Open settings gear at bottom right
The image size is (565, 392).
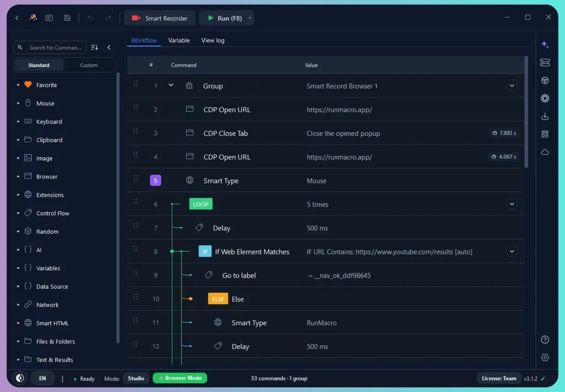point(545,357)
